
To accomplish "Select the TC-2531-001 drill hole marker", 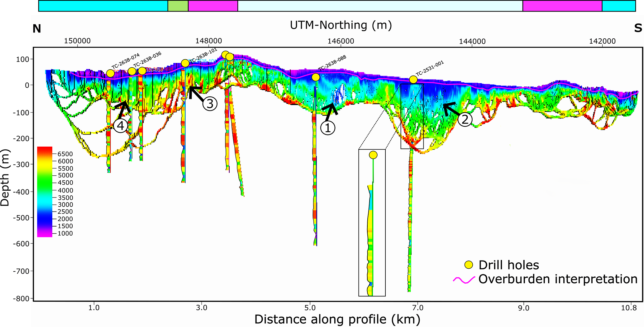I will (413, 80).
